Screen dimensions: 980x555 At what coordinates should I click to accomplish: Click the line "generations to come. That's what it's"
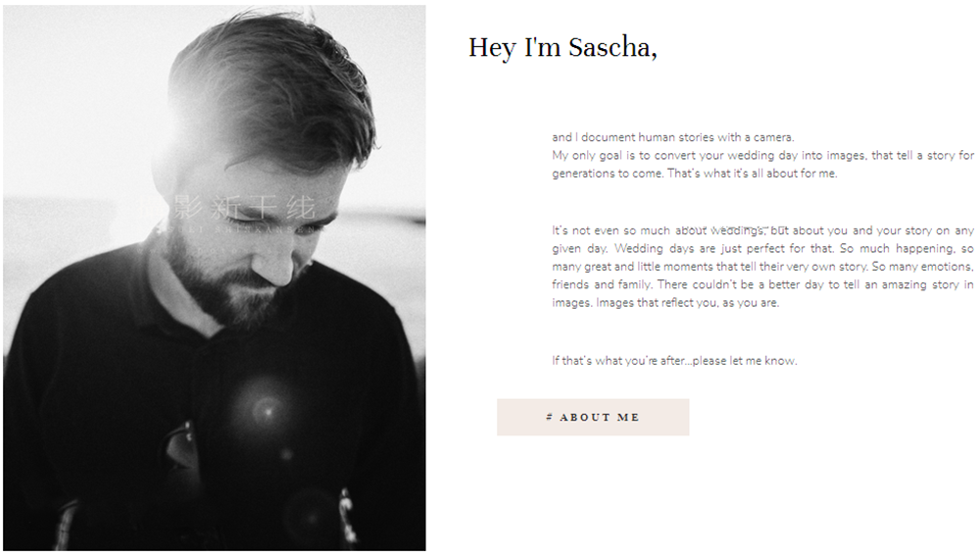click(x=694, y=174)
